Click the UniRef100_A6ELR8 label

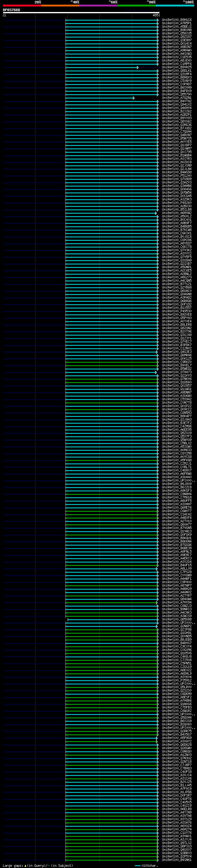click(176, 809)
